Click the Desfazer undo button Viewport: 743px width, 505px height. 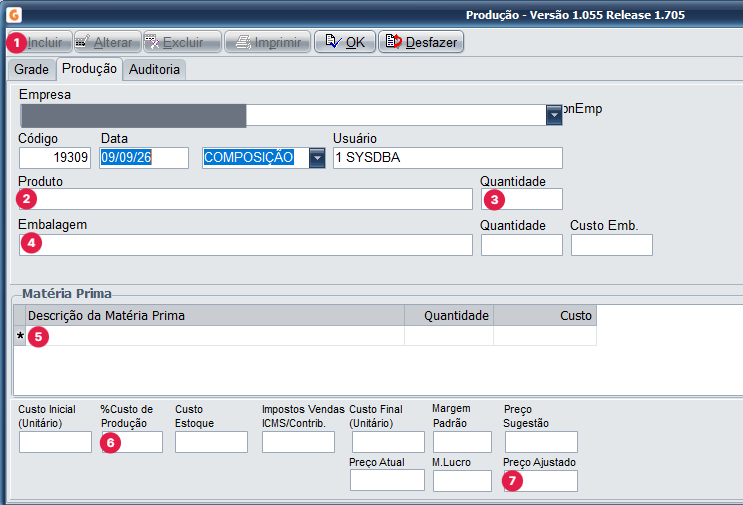click(x=421, y=42)
